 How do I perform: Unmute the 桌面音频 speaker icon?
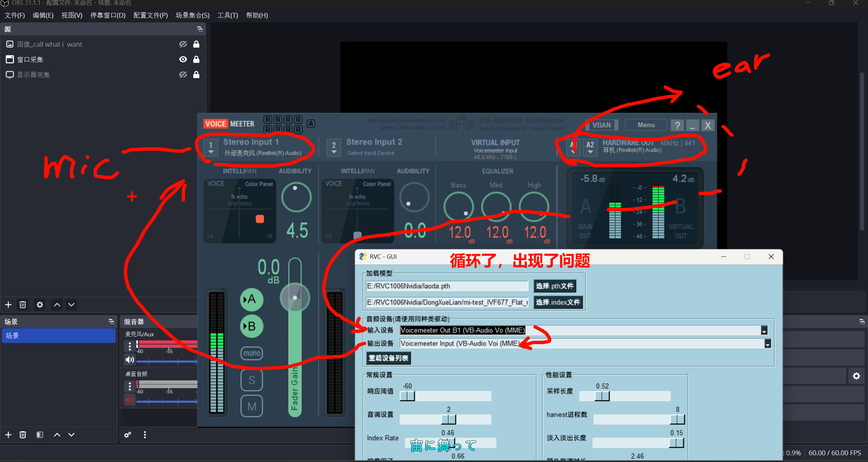coord(130,400)
